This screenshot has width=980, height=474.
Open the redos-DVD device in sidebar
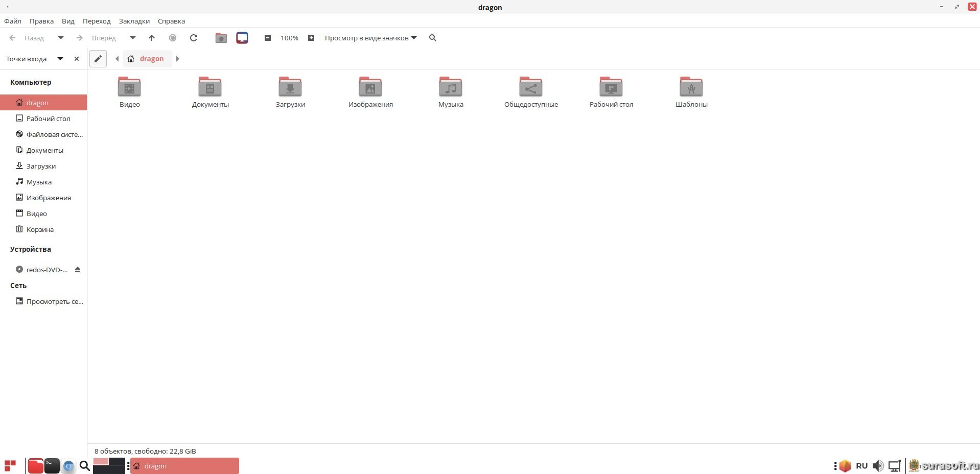pos(42,270)
